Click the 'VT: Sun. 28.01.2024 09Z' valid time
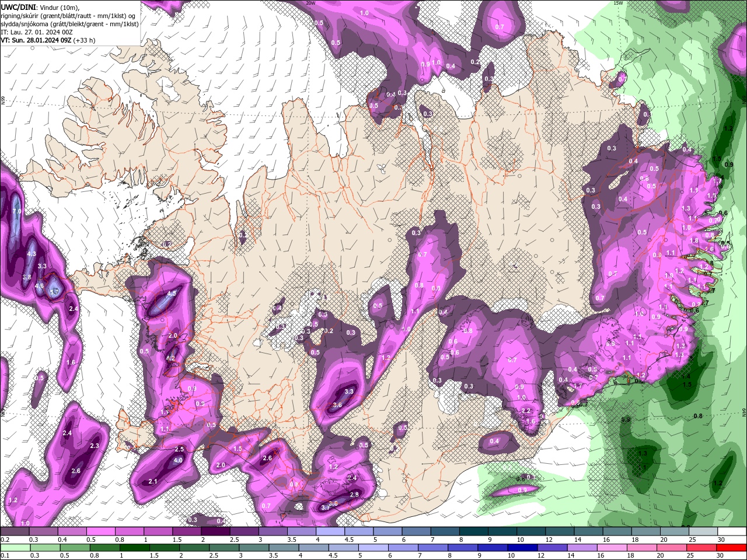Image resolution: width=747 pixels, height=560 pixels. coord(36,40)
